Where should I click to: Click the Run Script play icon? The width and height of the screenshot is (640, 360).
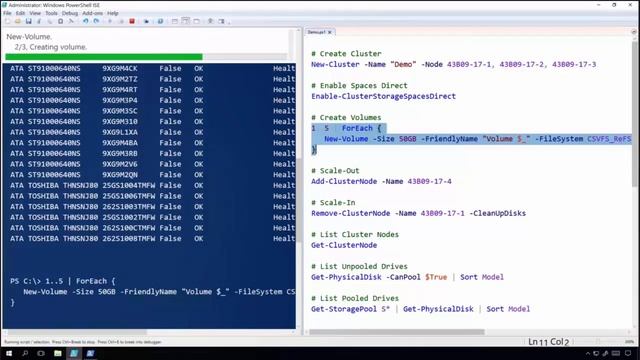[110, 21]
